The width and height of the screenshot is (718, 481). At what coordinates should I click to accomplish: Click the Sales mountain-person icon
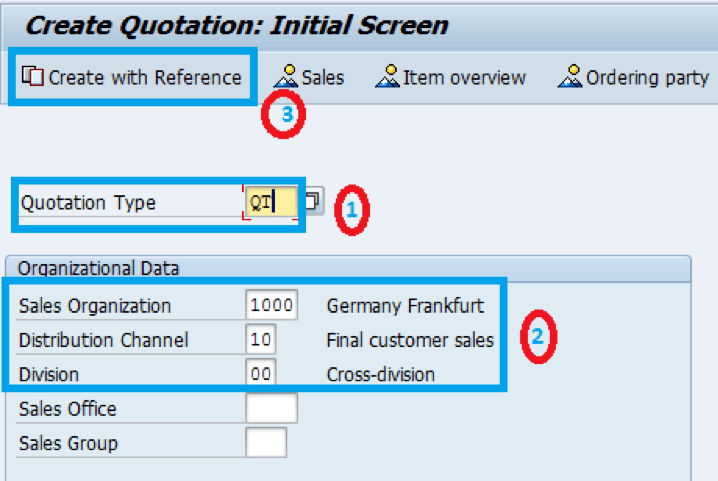click(x=286, y=76)
